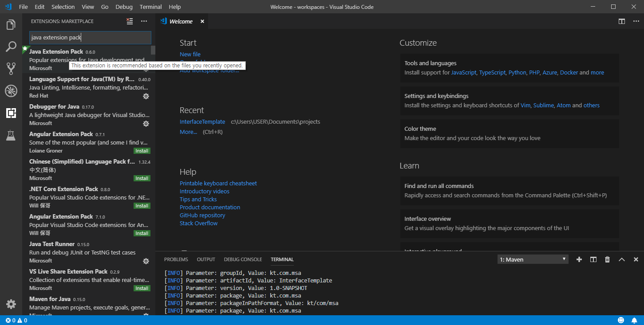Clear extensions search results icon

(130, 21)
